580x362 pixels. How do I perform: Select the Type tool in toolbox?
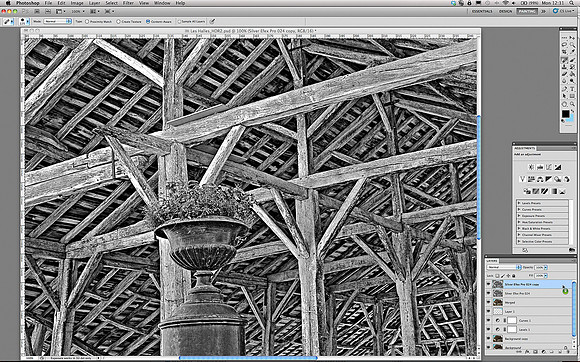pyautogui.click(x=572, y=90)
